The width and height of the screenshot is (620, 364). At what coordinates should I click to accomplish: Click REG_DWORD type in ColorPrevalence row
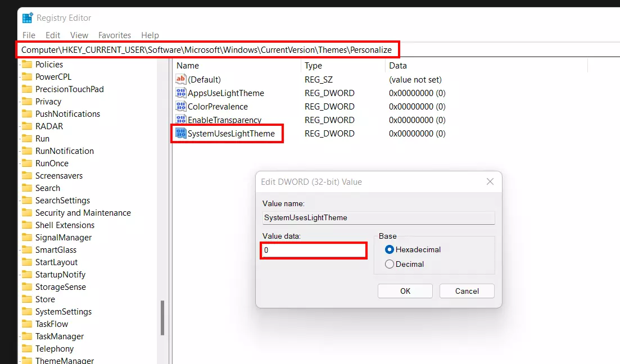pyautogui.click(x=329, y=106)
